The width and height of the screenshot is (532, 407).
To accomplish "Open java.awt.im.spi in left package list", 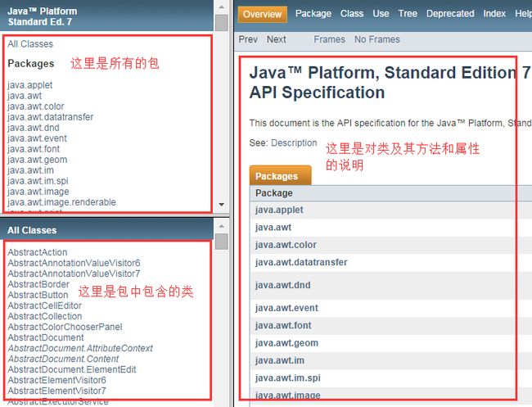I will tap(38, 181).
